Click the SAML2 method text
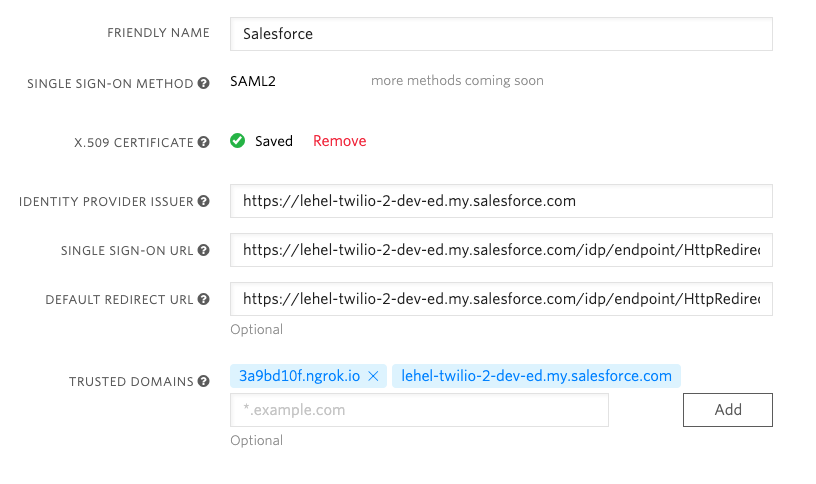This screenshot has width=816, height=484. [x=253, y=81]
